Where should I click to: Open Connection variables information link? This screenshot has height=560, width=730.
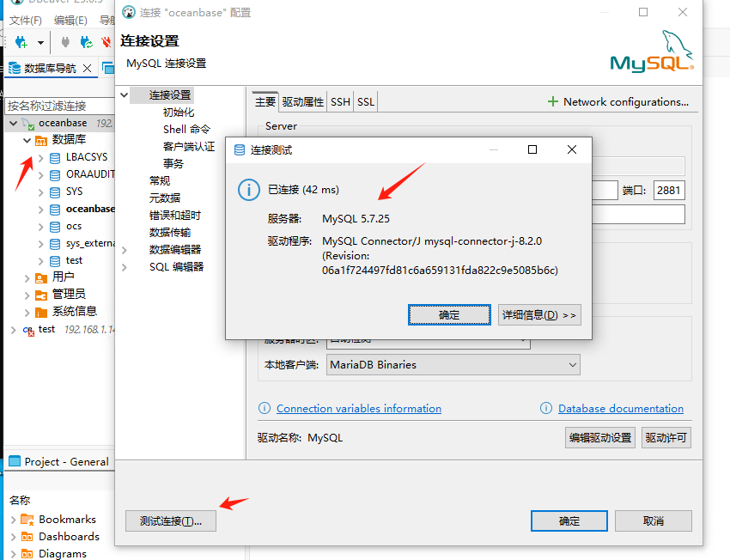click(358, 409)
